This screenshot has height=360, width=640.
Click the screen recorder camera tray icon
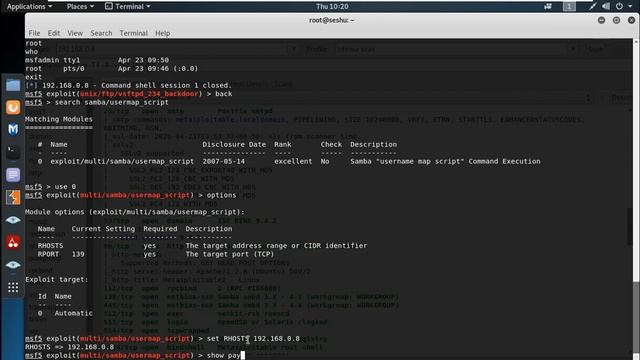pos(548,6)
